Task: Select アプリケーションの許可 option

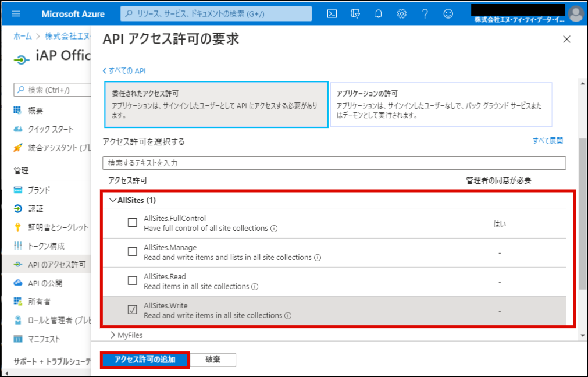Action: 441,105
